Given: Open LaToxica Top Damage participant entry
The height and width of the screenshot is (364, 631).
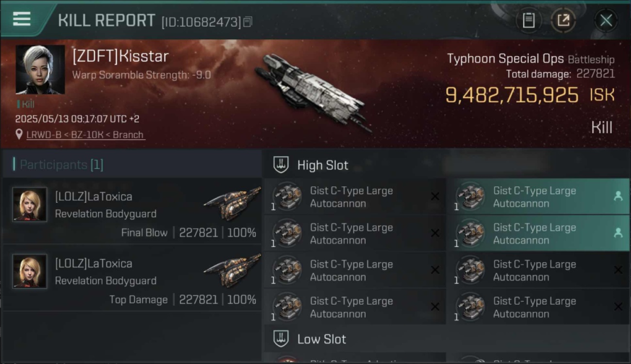Looking at the screenshot, I should pos(132,278).
